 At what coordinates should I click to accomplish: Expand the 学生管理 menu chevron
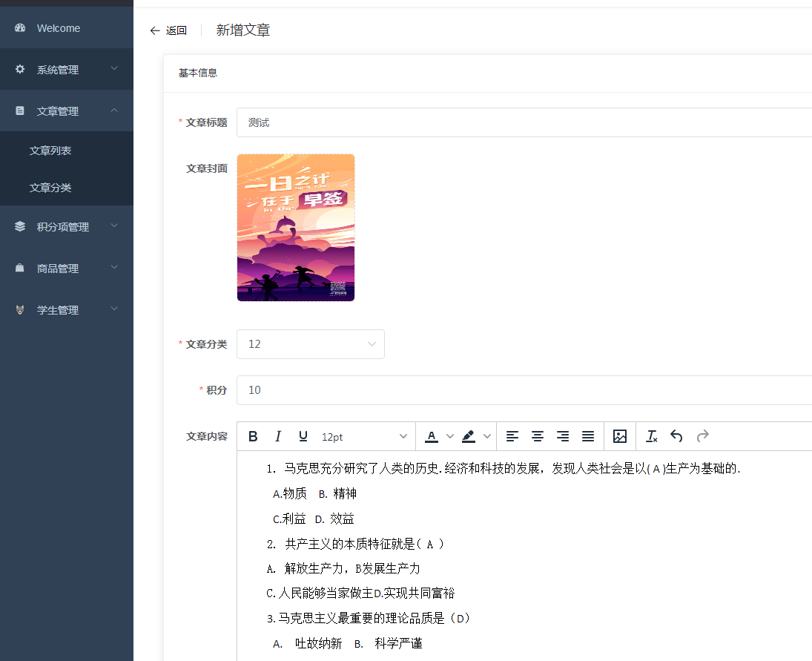(x=114, y=309)
